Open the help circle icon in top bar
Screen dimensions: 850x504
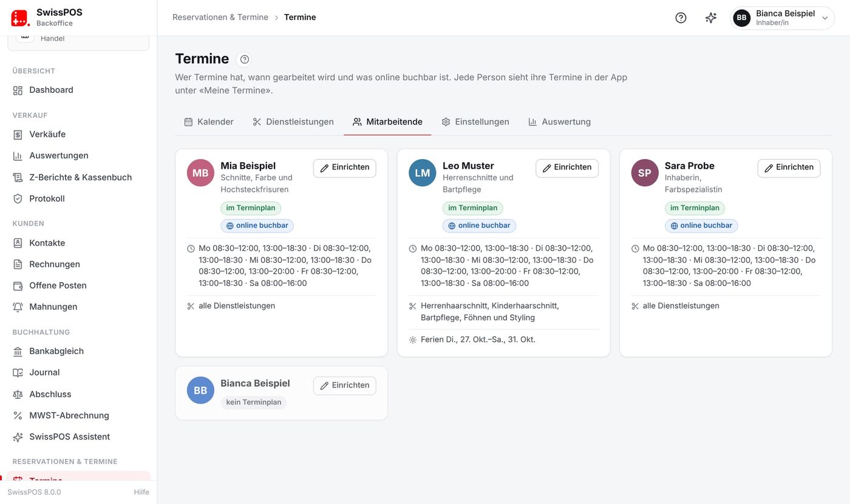[681, 18]
